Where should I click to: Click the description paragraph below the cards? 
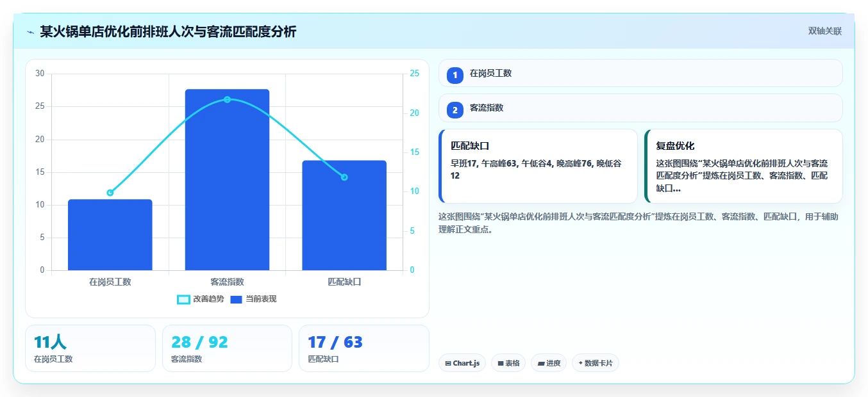638,223
